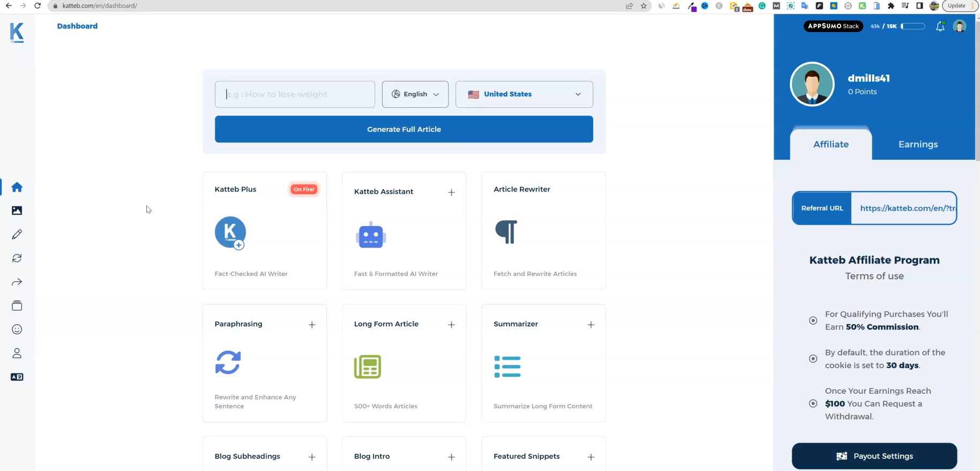The width and height of the screenshot is (980, 471).
Task: Select the 50% Commission radio bullet
Action: click(813, 320)
